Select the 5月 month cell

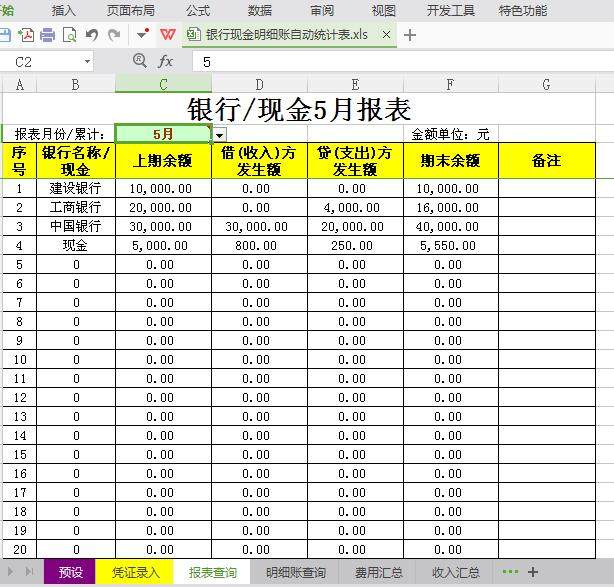pyautogui.click(x=163, y=134)
